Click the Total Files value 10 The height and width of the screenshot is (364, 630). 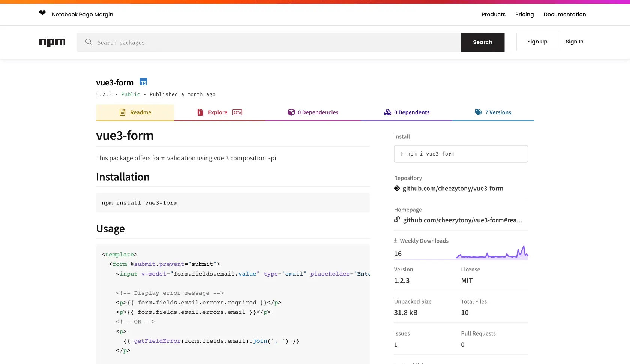coord(465,312)
